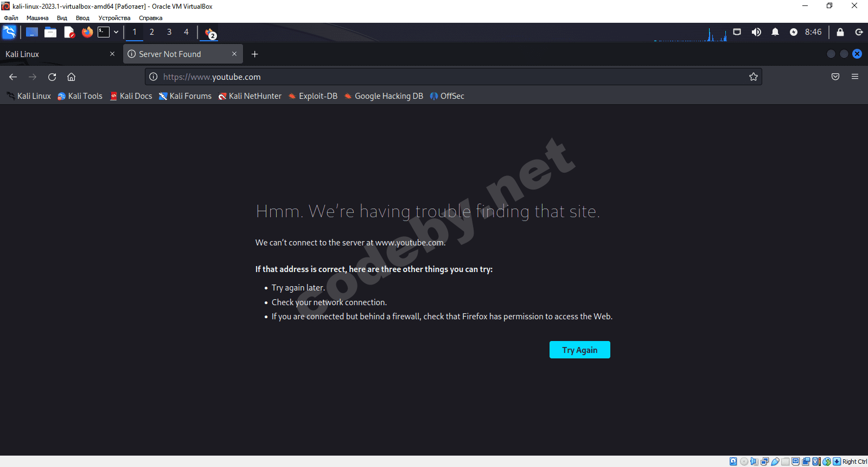Bookmark this page with the star
Image resolution: width=868 pixels, height=467 pixels.
(x=754, y=77)
